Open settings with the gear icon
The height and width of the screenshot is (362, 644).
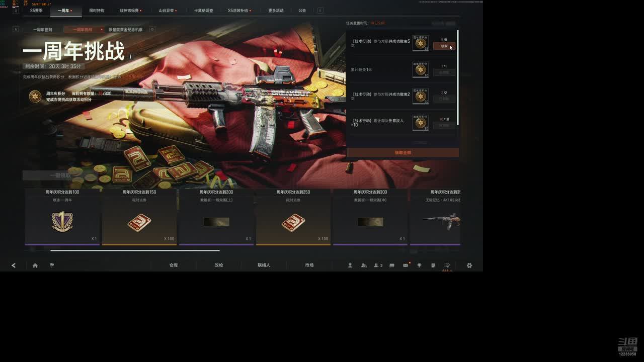coord(469,265)
